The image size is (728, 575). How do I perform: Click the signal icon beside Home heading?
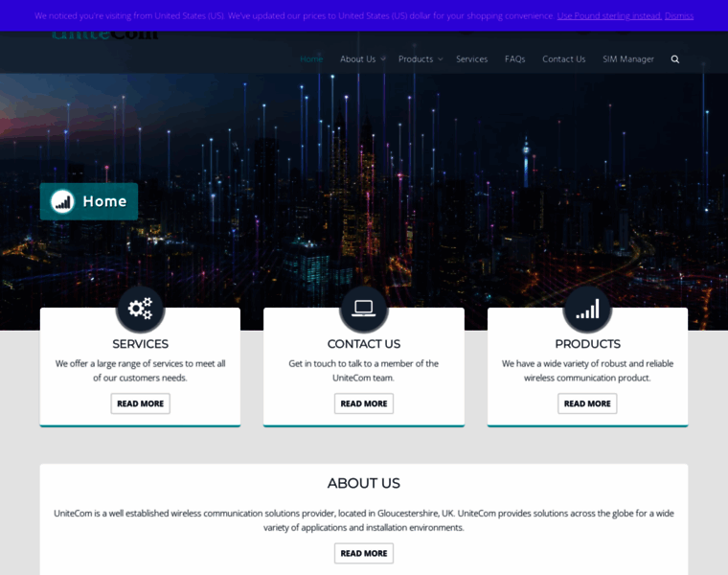click(62, 201)
